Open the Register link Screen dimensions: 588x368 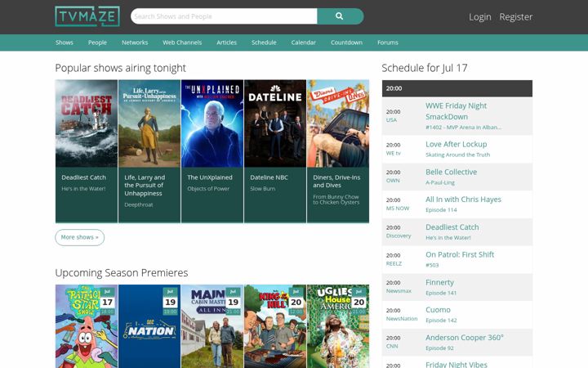pos(515,17)
